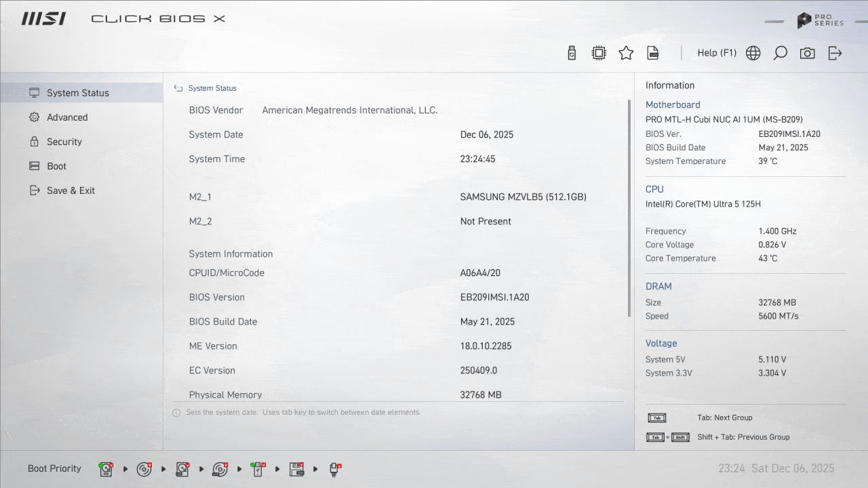This screenshot has width=868, height=488.
Task: Click Help (F1) button
Action: click(717, 53)
